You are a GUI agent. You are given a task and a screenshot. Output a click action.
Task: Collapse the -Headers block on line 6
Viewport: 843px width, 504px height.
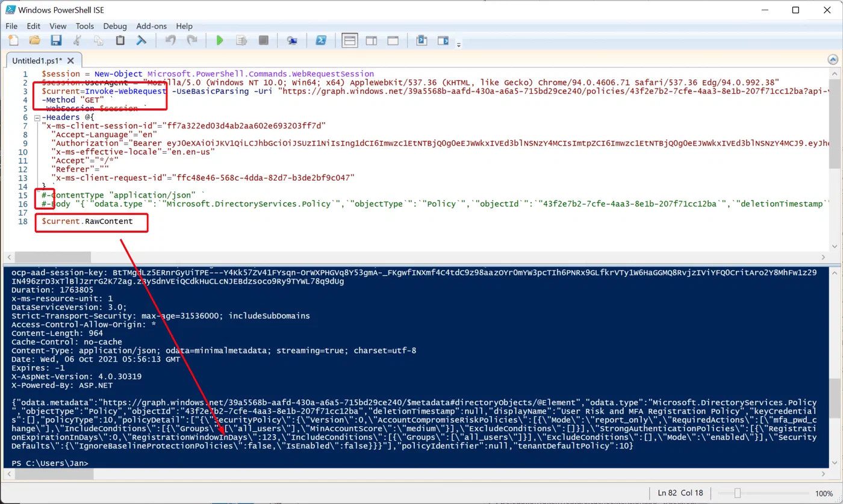point(37,117)
